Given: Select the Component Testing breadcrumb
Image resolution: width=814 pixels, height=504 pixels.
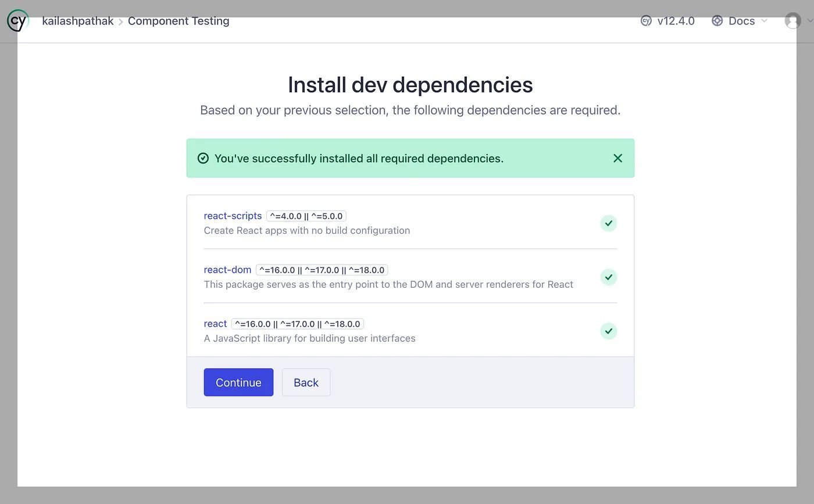Looking at the screenshot, I should pyautogui.click(x=178, y=21).
